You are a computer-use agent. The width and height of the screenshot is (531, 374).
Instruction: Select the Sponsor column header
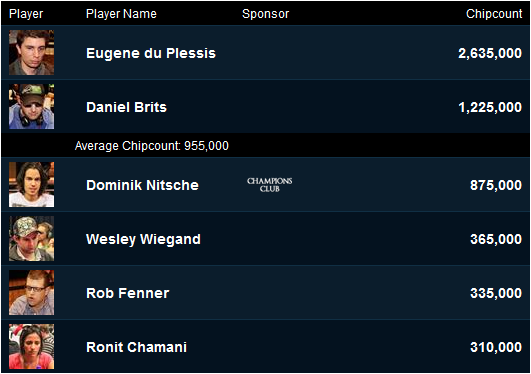coord(266,14)
